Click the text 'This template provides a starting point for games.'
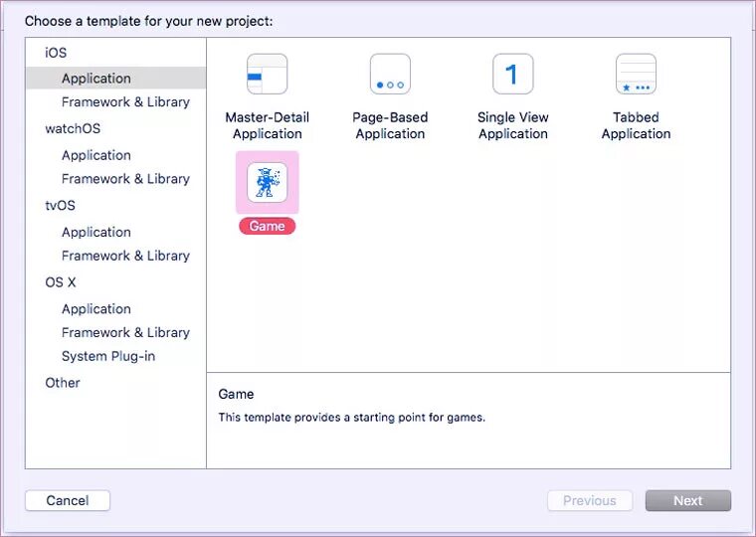The image size is (756, 537). [351, 417]
